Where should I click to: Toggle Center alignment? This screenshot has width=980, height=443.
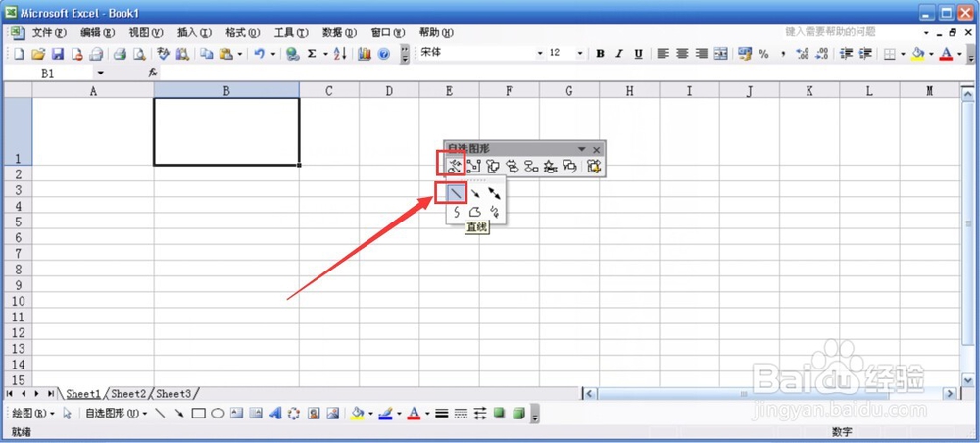click(x=682, y=54)
